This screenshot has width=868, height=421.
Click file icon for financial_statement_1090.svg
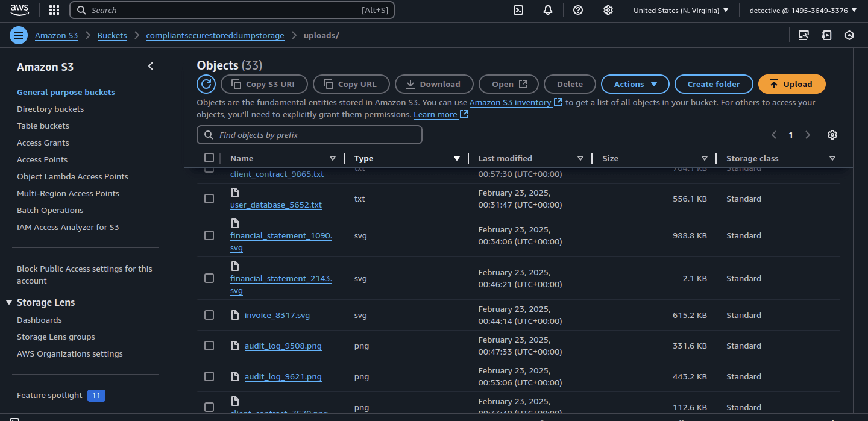pyautogui.click(x=235, y=223)
